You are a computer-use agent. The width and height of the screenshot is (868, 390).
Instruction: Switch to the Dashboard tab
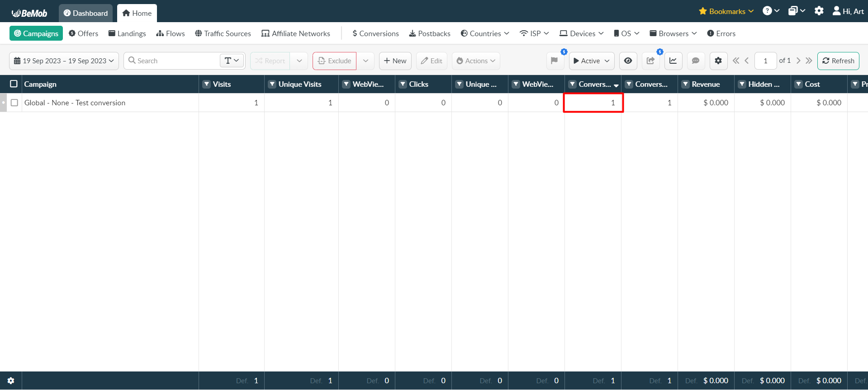tap(85, 13)
